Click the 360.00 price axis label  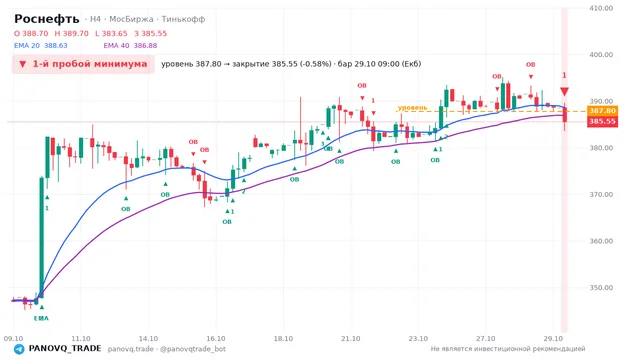click(601, 241)
